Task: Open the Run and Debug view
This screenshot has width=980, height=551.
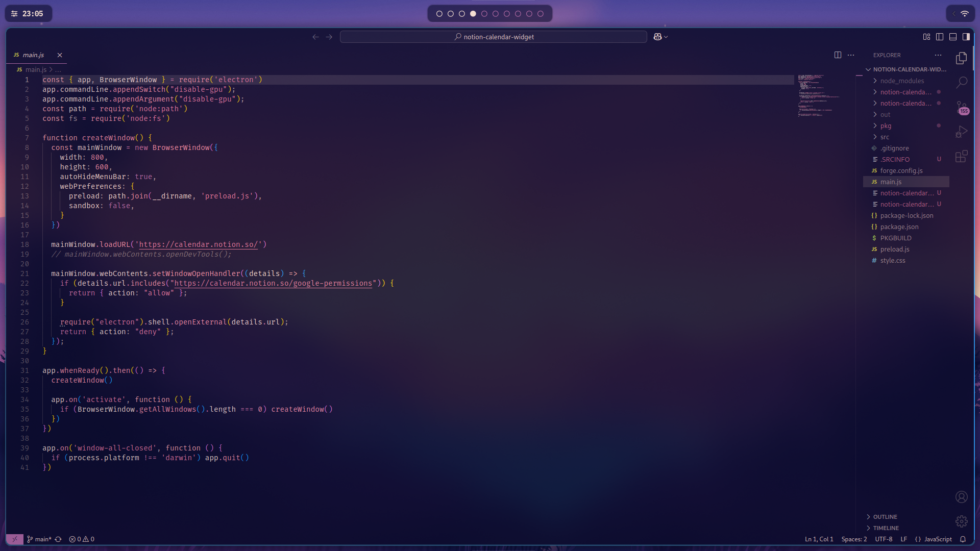Action: (x=961, y=132)
